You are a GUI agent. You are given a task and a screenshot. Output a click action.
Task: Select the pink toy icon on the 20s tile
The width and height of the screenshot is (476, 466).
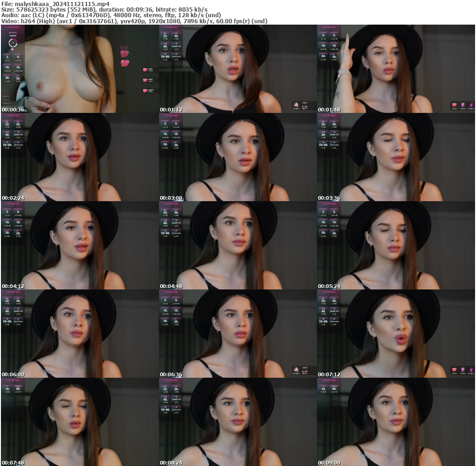pyautogui.click(x=18, y=76)
